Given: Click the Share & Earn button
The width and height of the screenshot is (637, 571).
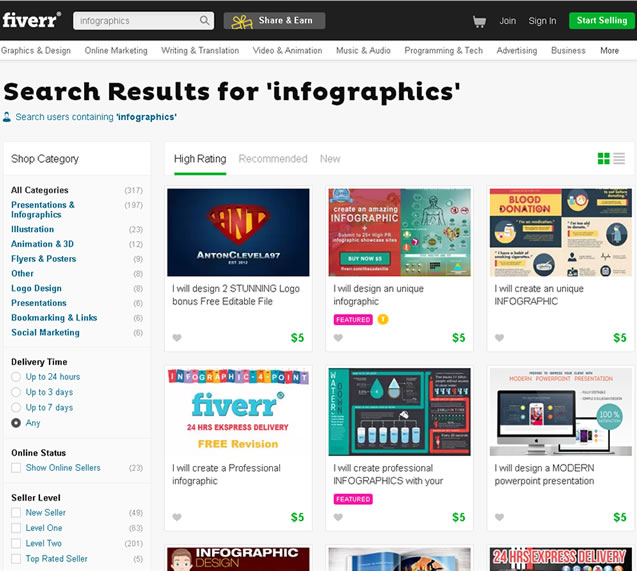Looking at the screenshot, I should point(274,21).
